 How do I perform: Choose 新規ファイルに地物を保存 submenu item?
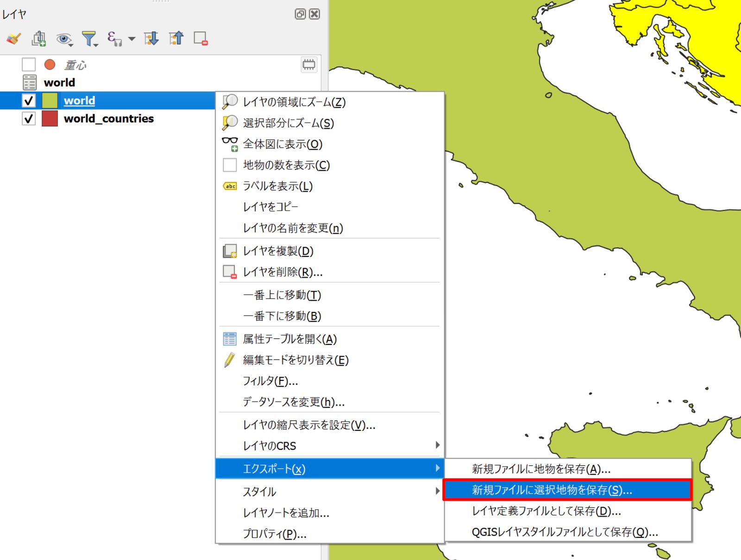(568, 469)
